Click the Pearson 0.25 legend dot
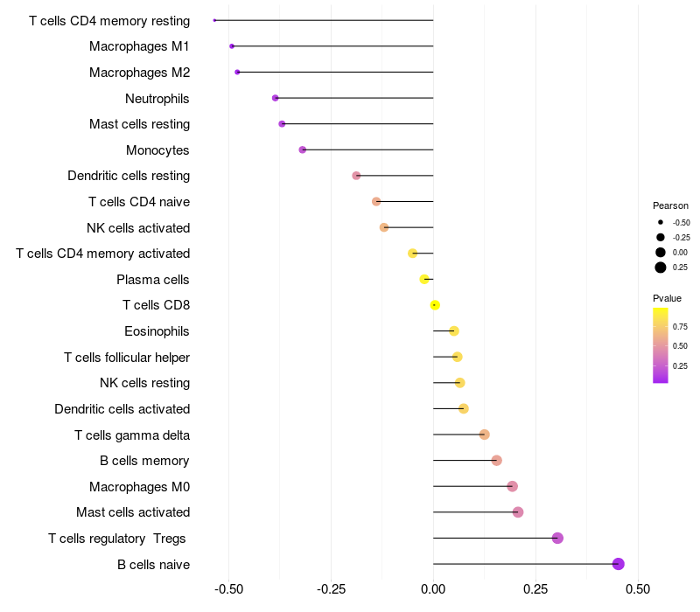Viewport: 700px width, 612px height. [x=661, y=268]
